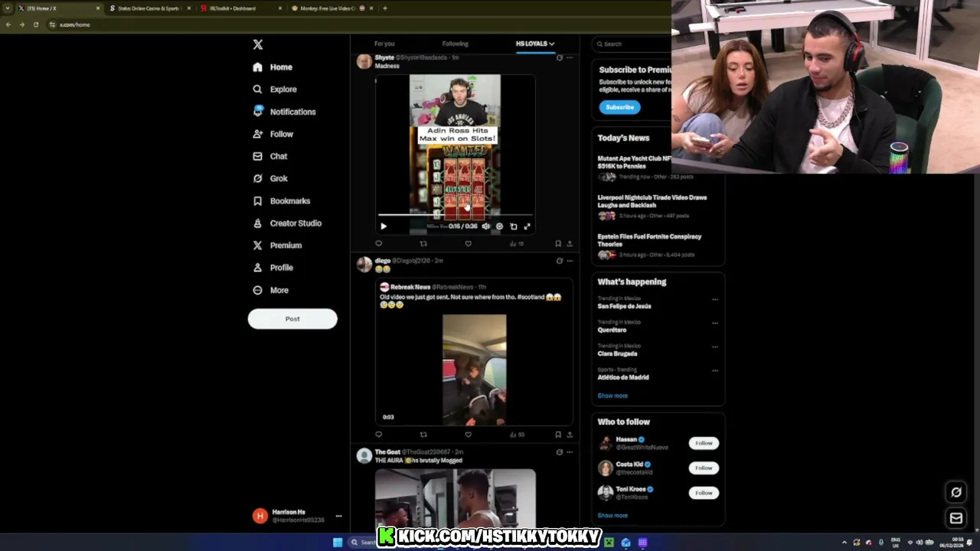
Task: Reply to Shyste's Madness post
Action: click(378, 243)
